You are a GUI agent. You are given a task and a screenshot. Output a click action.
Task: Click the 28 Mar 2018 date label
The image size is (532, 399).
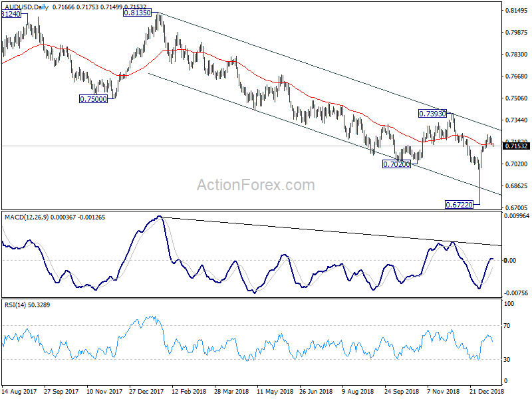tap(231, 391)
